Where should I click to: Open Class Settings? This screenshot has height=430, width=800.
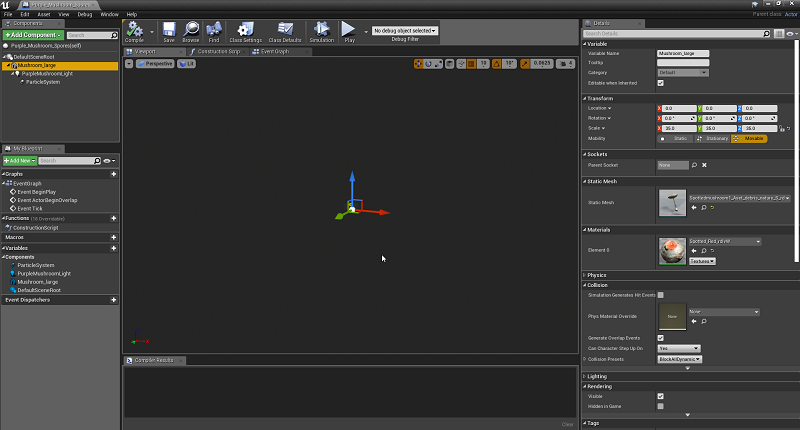tap(245, 32)
